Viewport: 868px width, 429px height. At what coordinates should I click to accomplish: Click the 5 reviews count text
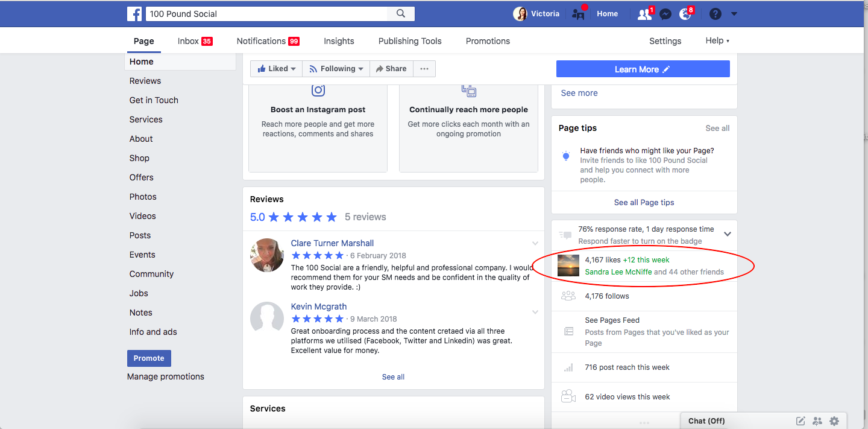click(x=365, y=217)
